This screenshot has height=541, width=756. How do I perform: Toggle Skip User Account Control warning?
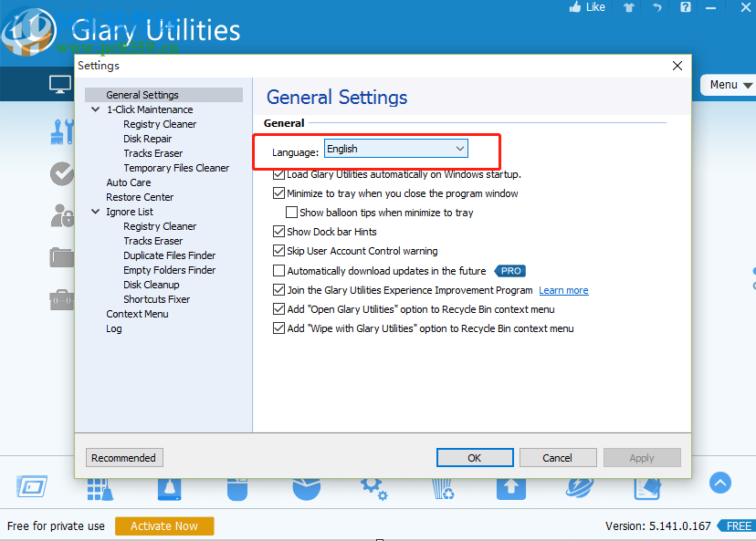point(278,251)
